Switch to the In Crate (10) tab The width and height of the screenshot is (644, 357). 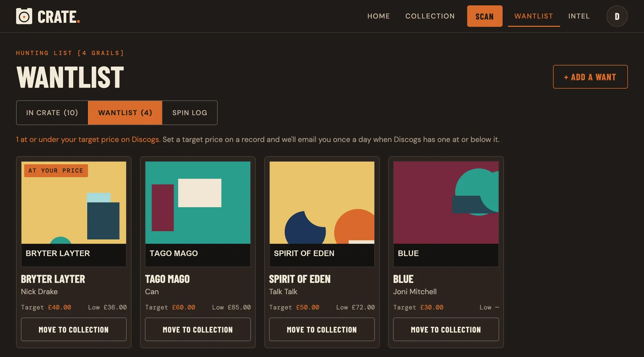pos(52,113)
